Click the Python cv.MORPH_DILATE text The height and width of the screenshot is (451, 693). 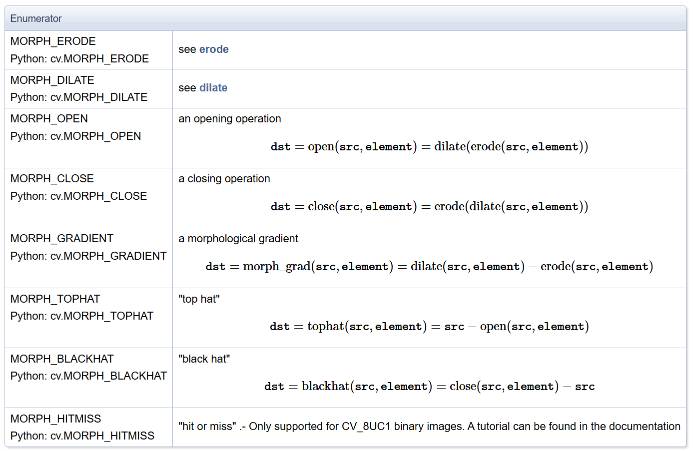click(x=78, y=97)
